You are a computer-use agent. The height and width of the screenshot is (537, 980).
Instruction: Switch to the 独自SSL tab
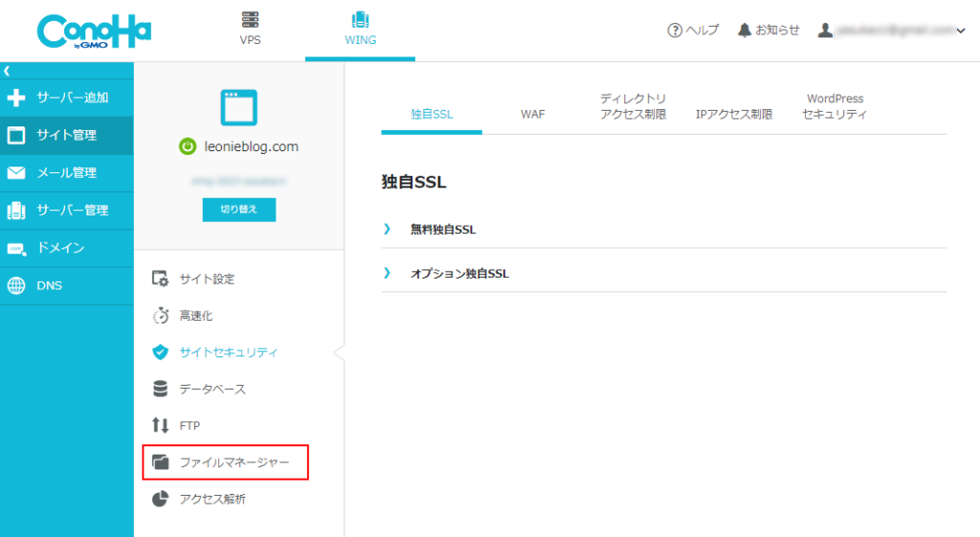(x=432, y=115)
